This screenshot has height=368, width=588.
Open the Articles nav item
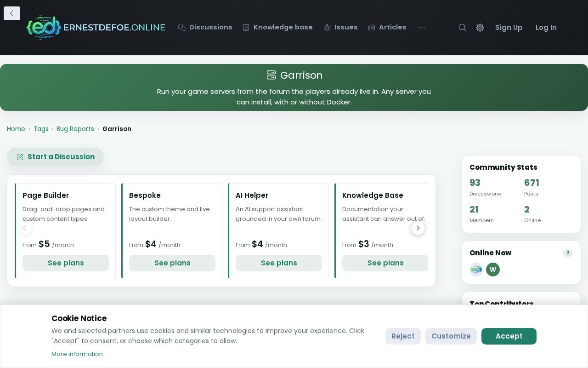[x=387, y=28]
